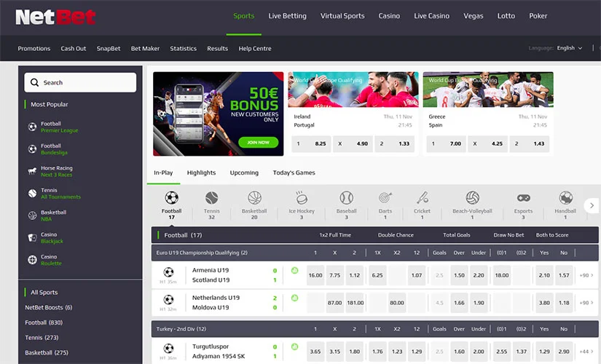
Task: Bet on Spain win at 1.43
Action: click(530, 143)
